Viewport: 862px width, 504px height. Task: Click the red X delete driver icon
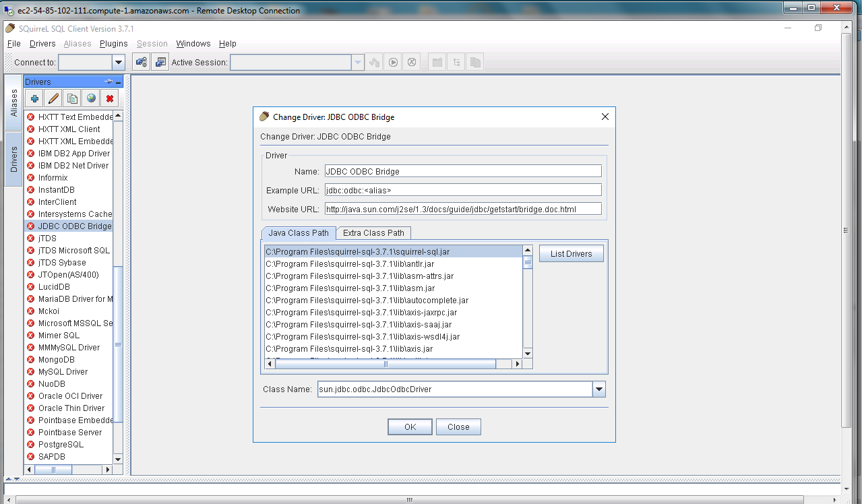(110, 98)
